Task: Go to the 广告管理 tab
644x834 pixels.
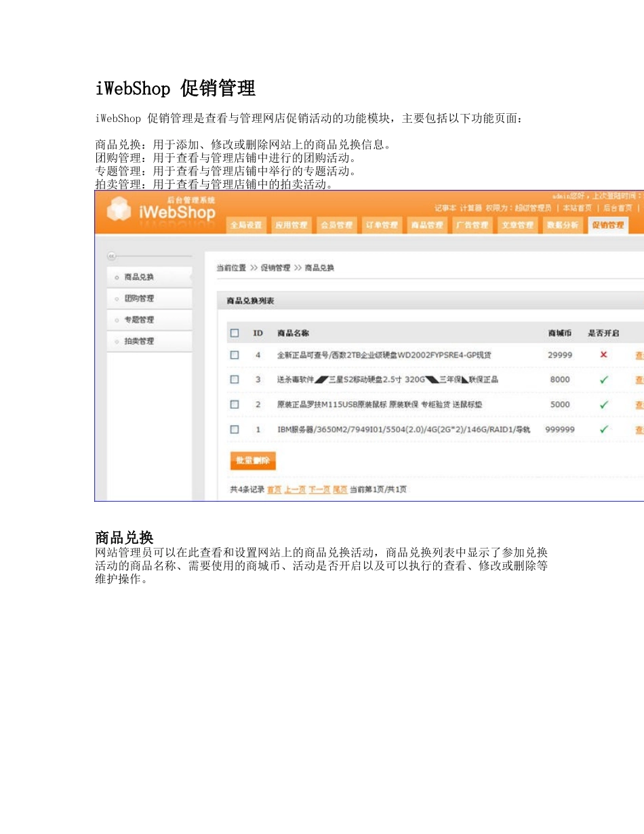Action: coord(472,225)
